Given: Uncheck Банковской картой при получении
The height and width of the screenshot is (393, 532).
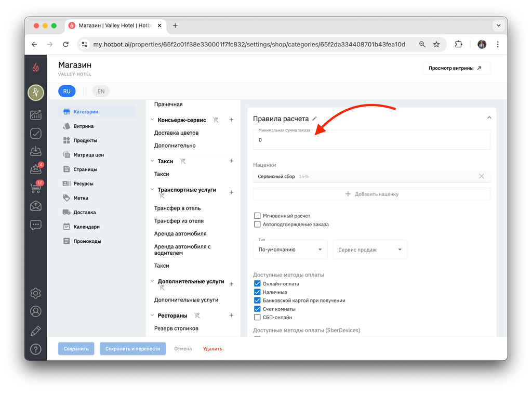Looking at the screenshot, I should pyautogui.click(x=257, y=300).
